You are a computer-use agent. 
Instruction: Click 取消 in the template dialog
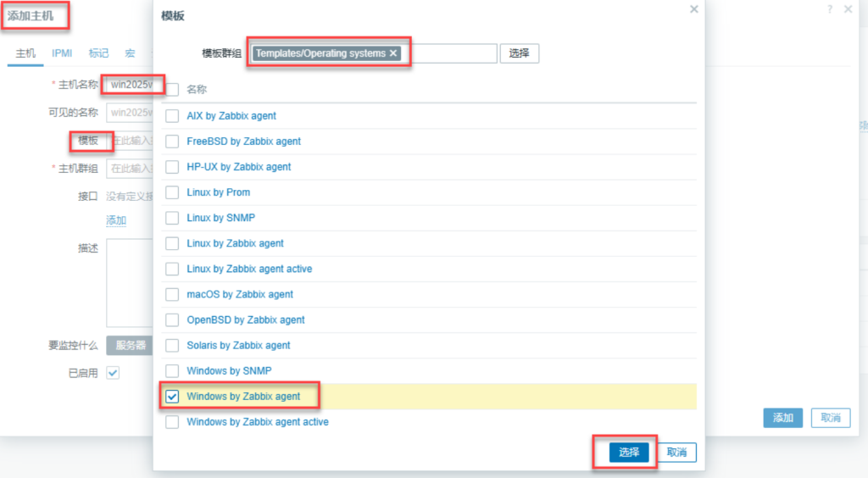(x=676, y=453)
